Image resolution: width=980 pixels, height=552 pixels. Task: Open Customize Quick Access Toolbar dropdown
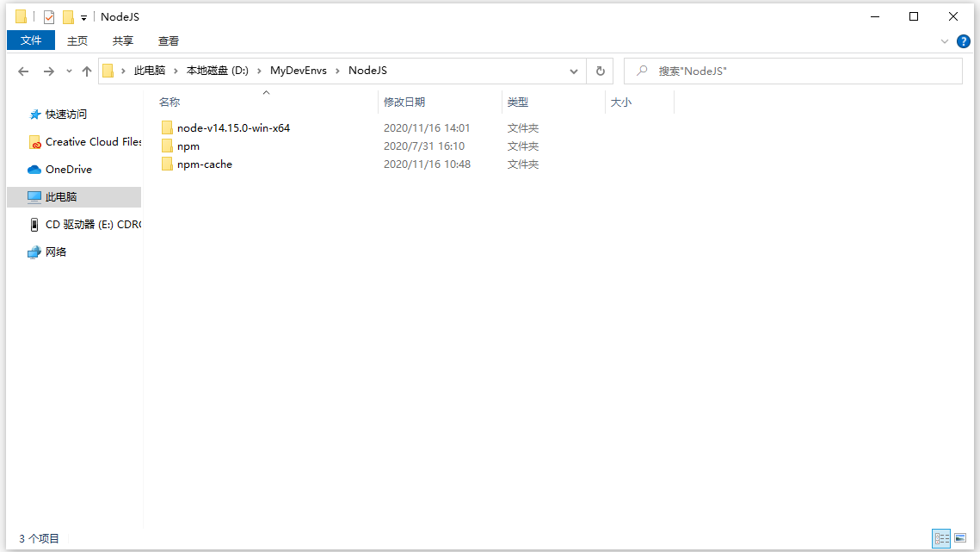click(83, 17)
